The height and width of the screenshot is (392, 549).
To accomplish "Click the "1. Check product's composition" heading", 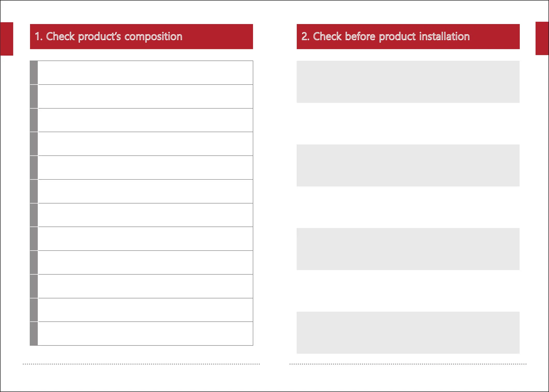I will pyautogui.click(x=109, y=36).
